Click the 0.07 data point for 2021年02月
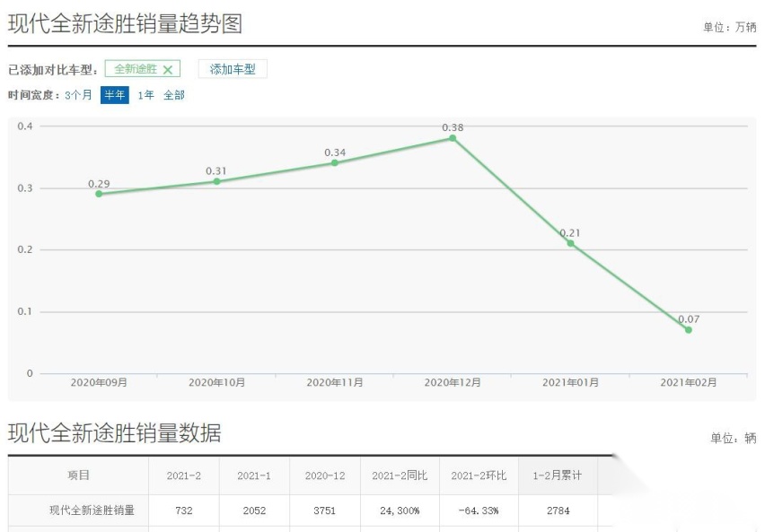The width and height of the screenshot is (765, 532). tap(689, 330)
